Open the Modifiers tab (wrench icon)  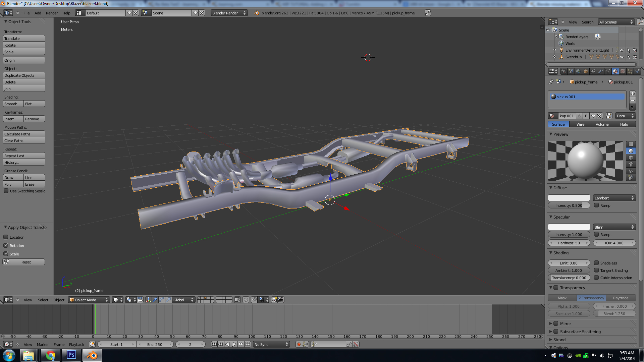(x=600, y=71)
